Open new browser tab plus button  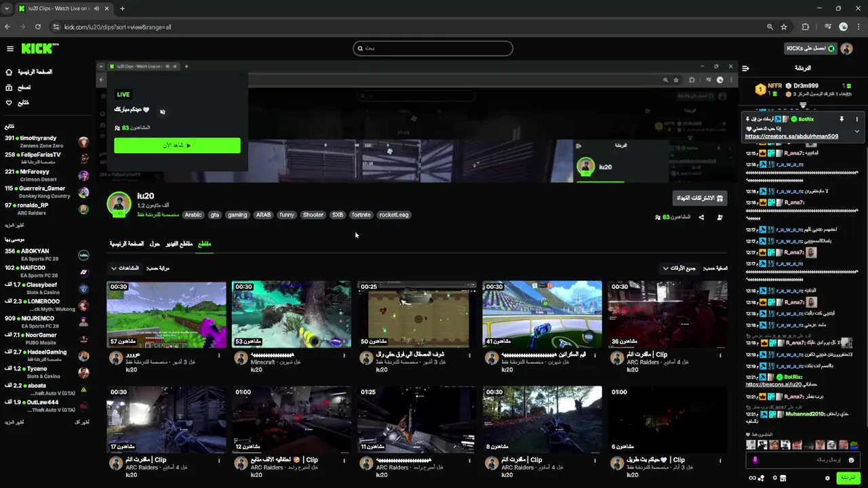click(122, 9)
